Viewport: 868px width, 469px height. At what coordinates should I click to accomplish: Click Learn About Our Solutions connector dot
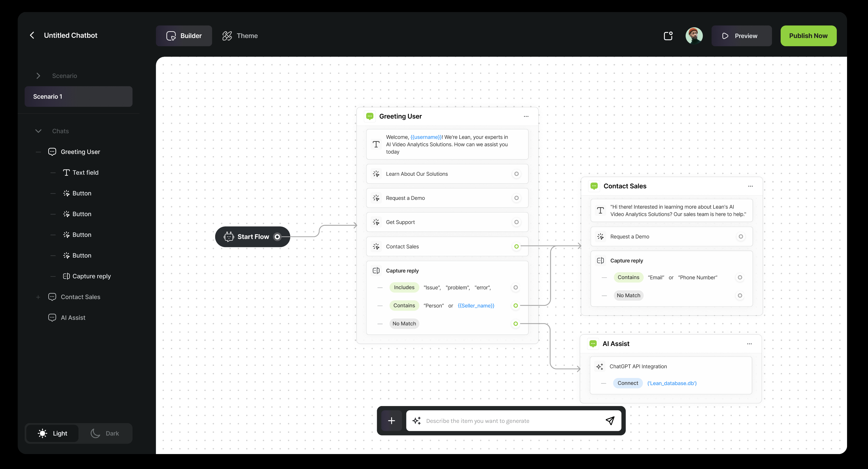click(x=516, y=174)
